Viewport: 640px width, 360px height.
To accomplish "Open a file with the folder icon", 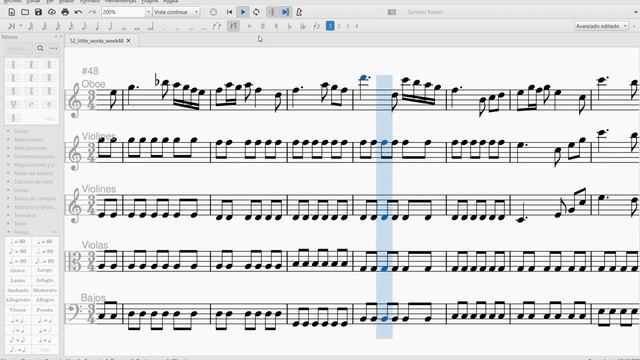I will (x=25, y=12).
